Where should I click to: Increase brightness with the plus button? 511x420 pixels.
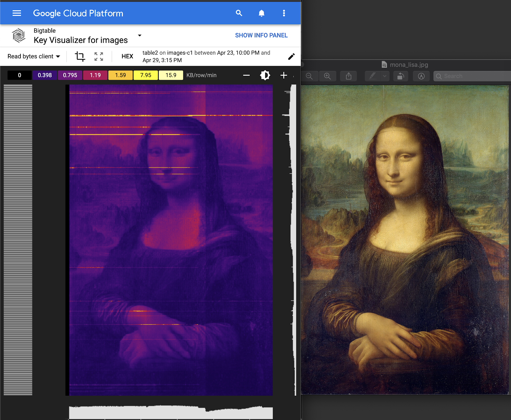tap(283, 75)
